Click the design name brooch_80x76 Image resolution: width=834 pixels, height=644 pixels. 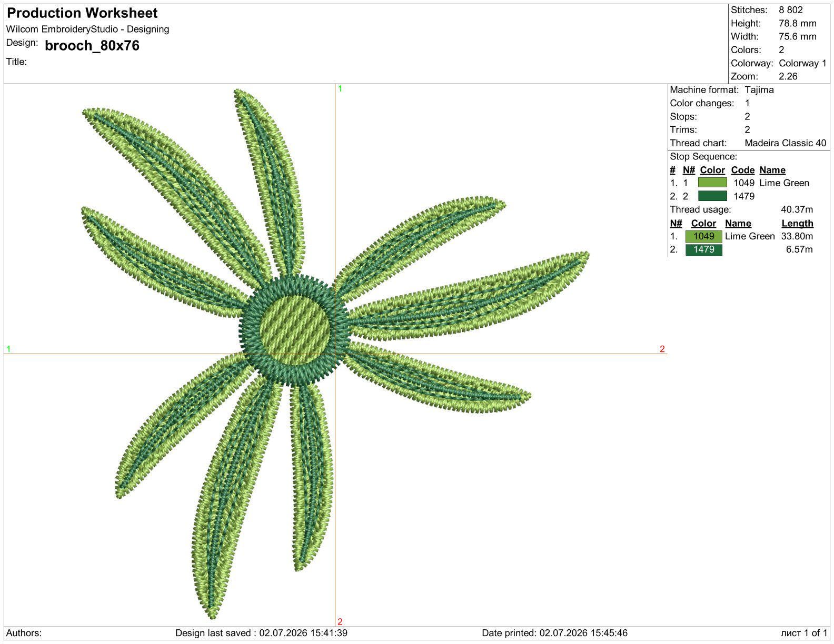[92, 46]
